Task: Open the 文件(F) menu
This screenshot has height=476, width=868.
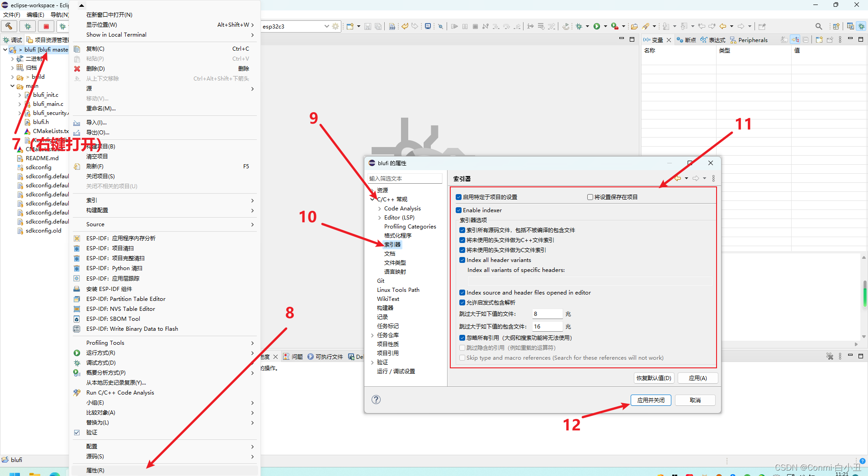Action: pyautogui.click(x=12, y=15)
